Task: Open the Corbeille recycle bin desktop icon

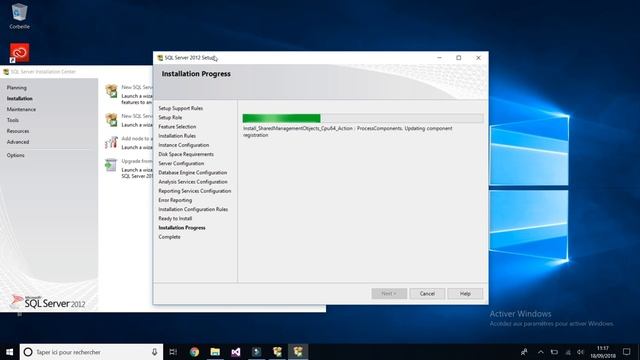Action: [19, 16]
